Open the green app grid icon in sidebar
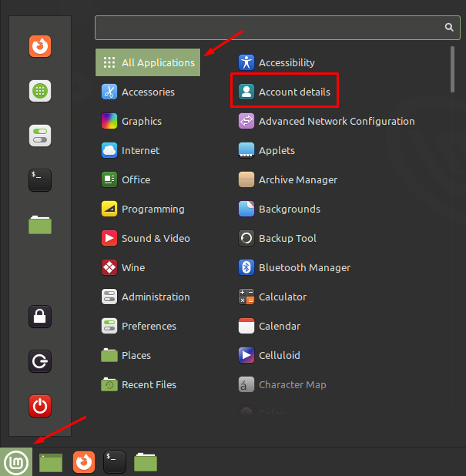 coord(40,91)
